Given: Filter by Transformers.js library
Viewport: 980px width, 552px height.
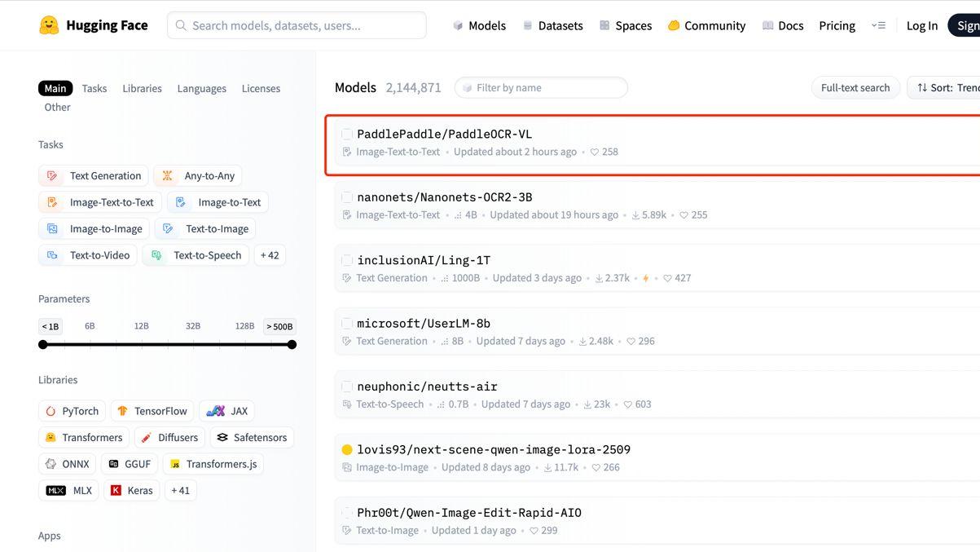Looking at the screenshot, I should pyautogui.click(x=213, y=464).
